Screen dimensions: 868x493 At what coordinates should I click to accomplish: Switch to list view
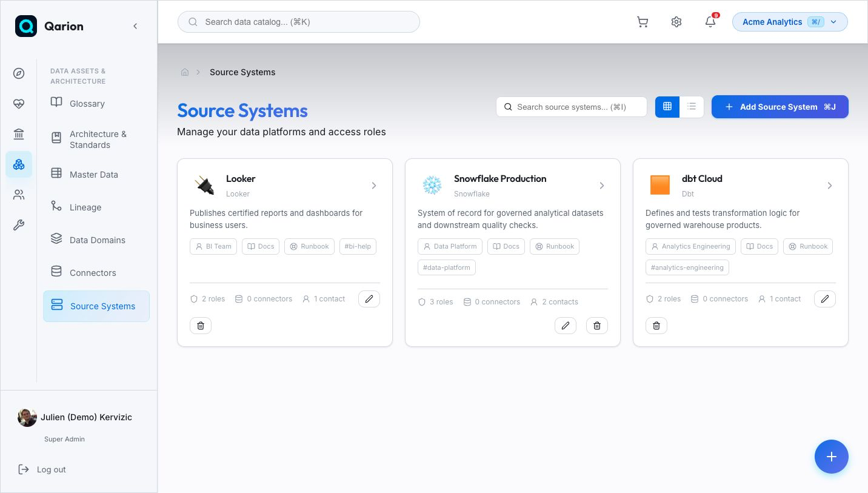[x=692, y=107]
